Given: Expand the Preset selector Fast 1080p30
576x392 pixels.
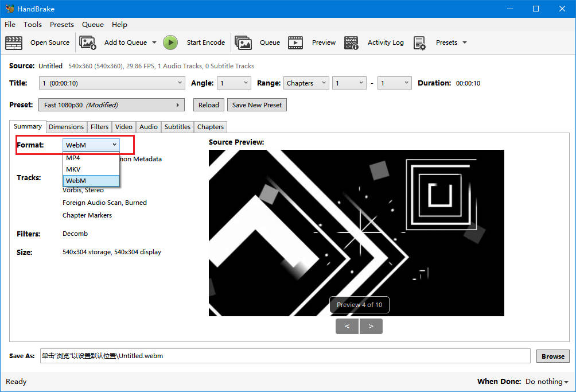Looking at the screenshot, I should [x=111, y=104].
